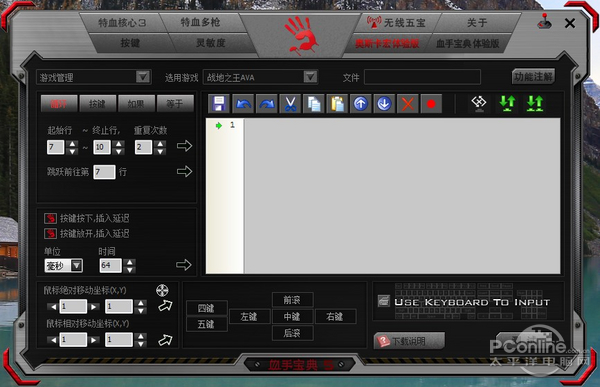
Task: Increase the 重复次数 repeat count
Action: (x=160, y=144)
